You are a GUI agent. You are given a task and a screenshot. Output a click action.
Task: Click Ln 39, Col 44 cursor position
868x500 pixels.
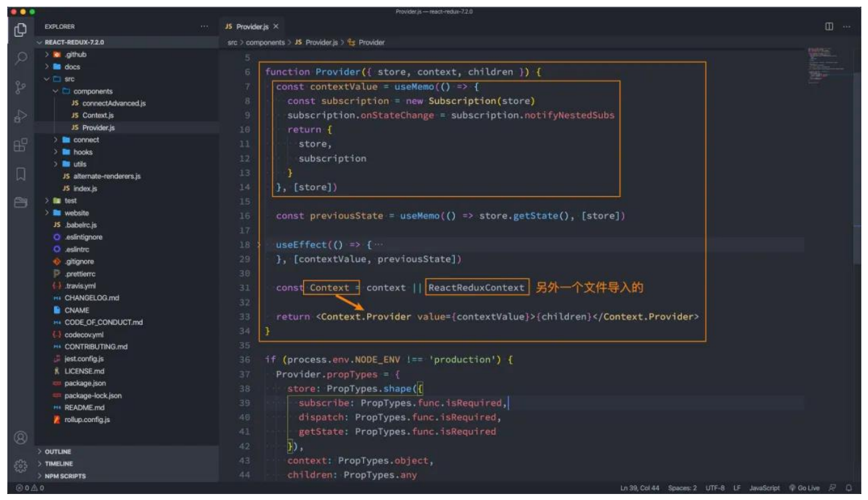(x=640, y=488)
